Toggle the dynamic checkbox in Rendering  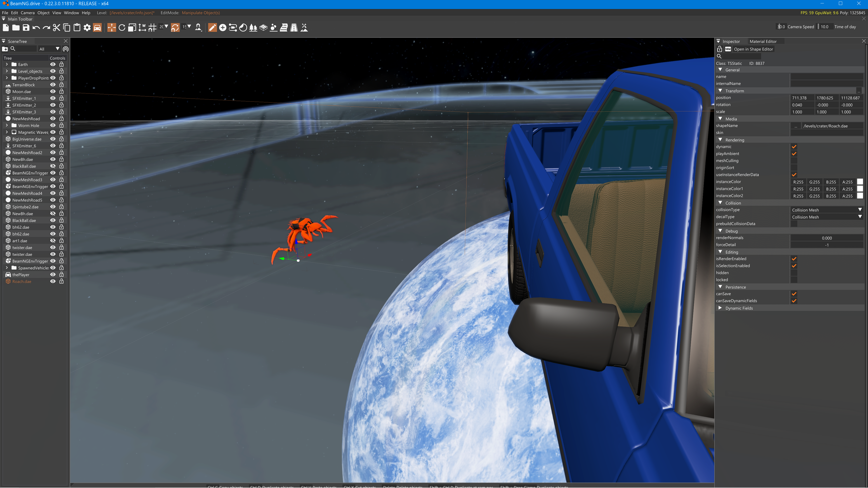click(x=794, y=146)
